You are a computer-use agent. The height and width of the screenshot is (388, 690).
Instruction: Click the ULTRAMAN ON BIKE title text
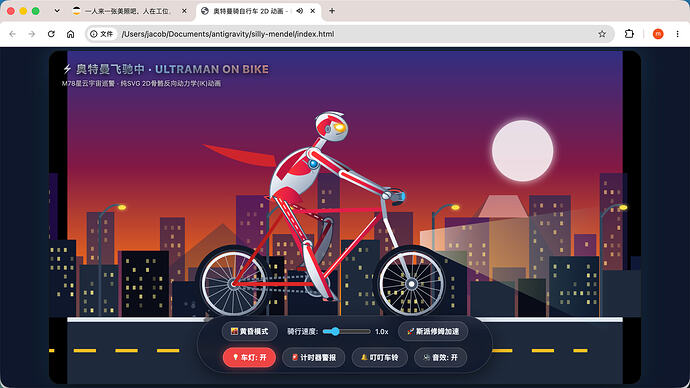212,70
